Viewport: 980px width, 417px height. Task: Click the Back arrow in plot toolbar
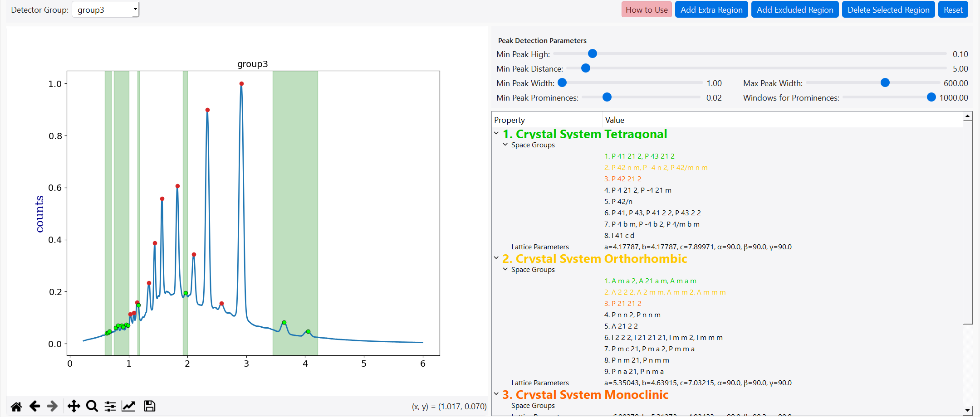pos(34,406)
